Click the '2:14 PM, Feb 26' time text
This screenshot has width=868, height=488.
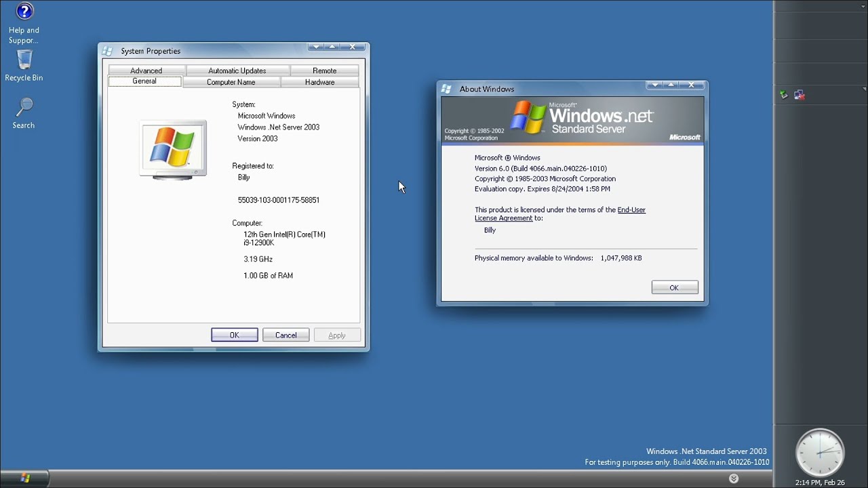tap(820, 483)
